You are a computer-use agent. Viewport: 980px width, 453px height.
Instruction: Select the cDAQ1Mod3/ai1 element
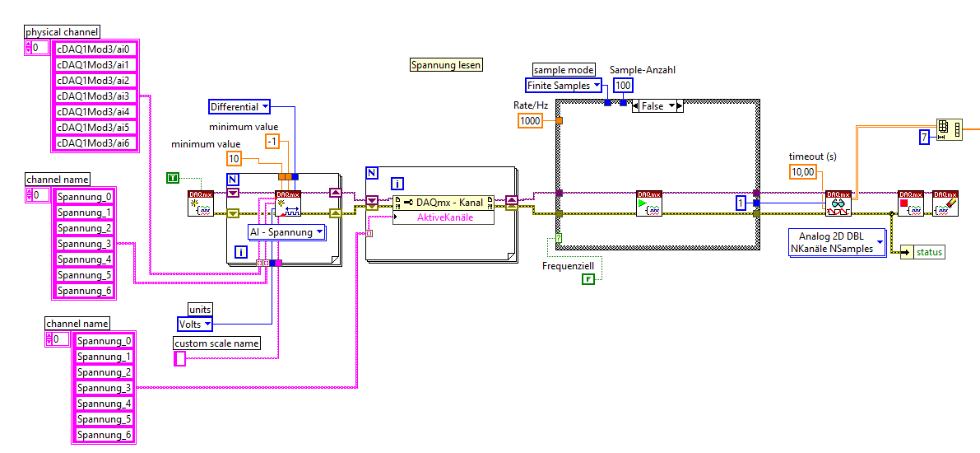click(95, 65)
